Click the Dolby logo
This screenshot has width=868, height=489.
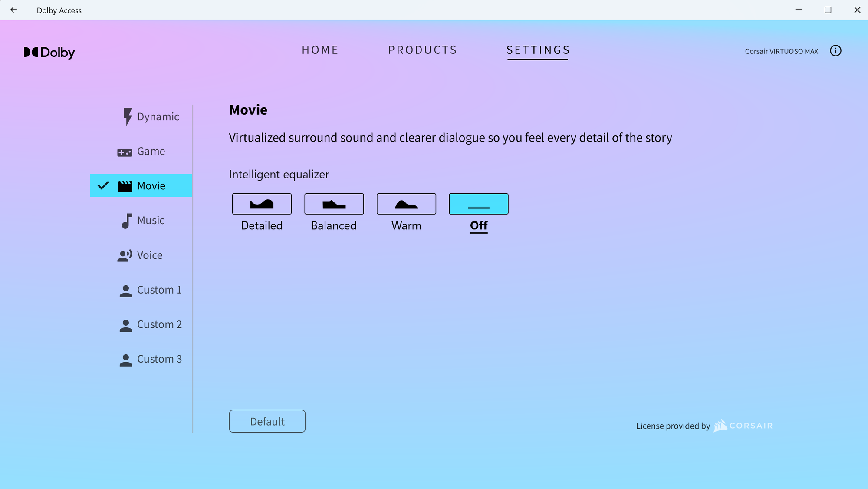point(49,53)
